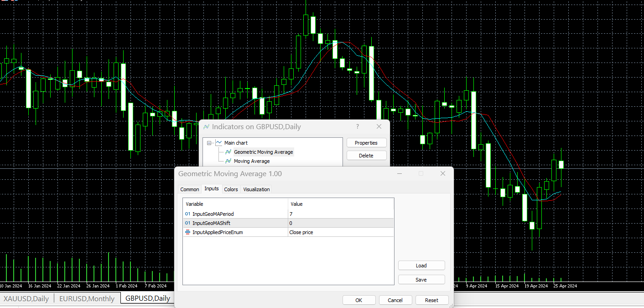Click the indicator icon in Indicators dialog title bar
Image resolution: width=644 pixels, height=308 pixels.
tap(206, 126)
